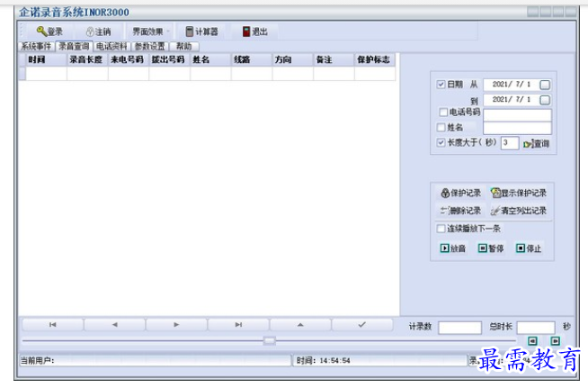The width and height of the screenshot is (588, 388).
Task: Launch the 计算器 calculator tool
Action: coord(201,32)
